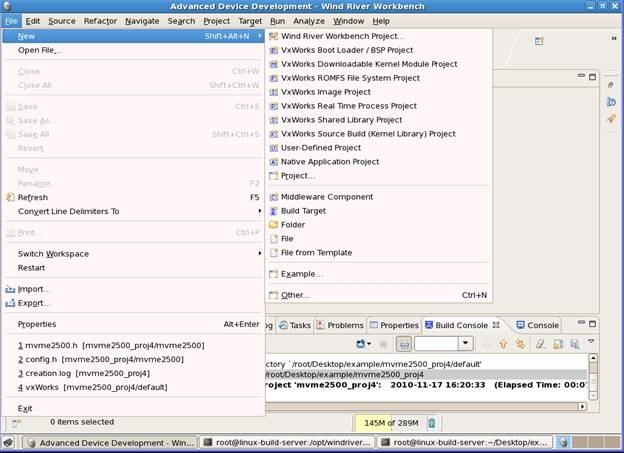The image size is (624, 453).
Task: Open the Analyze menu
Action: click(309, 21)
